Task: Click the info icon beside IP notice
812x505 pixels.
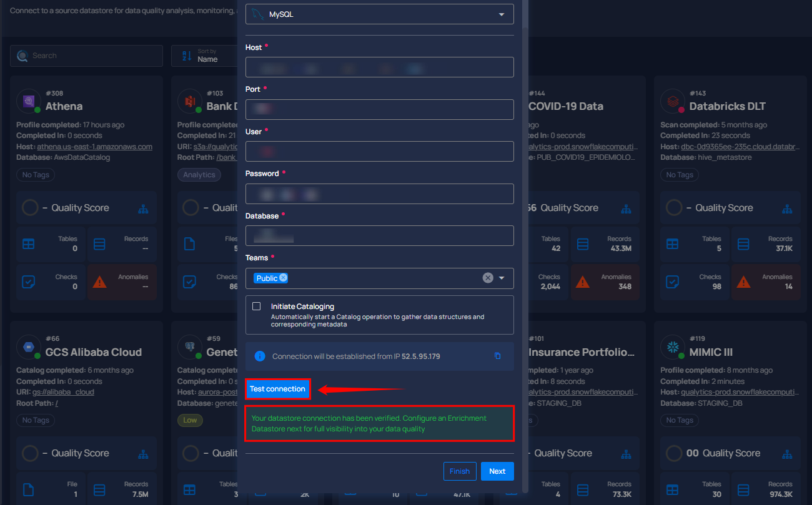Action: [x=260, y=356]
